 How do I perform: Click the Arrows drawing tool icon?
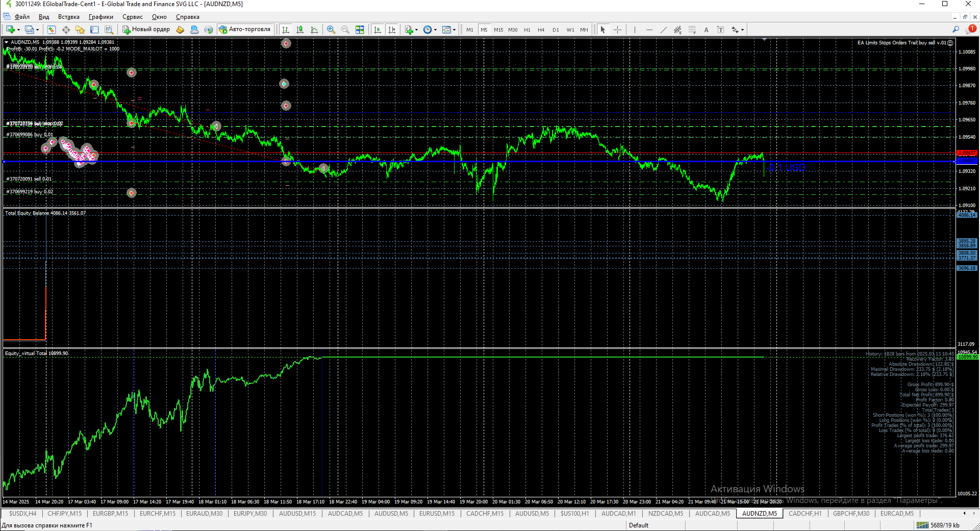[735, 30]
